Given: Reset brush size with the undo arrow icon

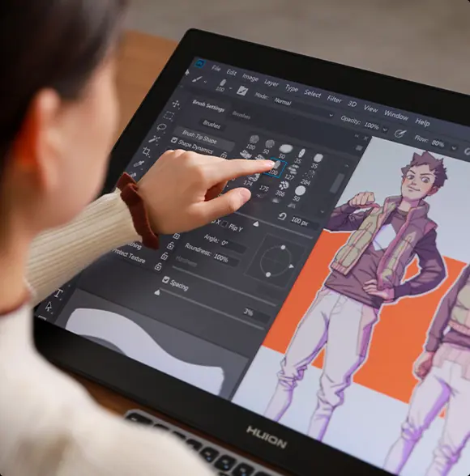Looking at the screenshot, I should coord(282,216).
